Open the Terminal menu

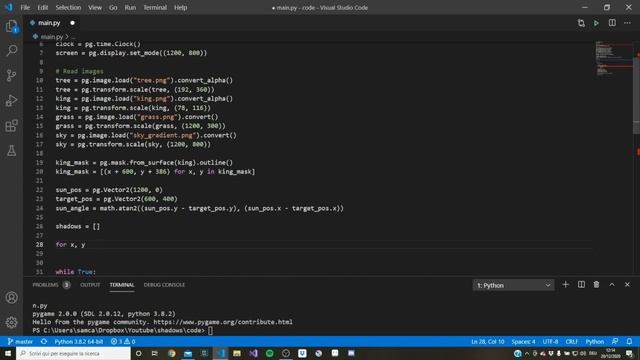[155, 7]
